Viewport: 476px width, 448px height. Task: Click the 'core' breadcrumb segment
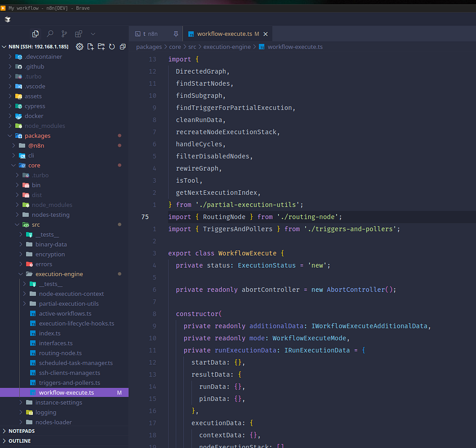[x=175, y=47]
